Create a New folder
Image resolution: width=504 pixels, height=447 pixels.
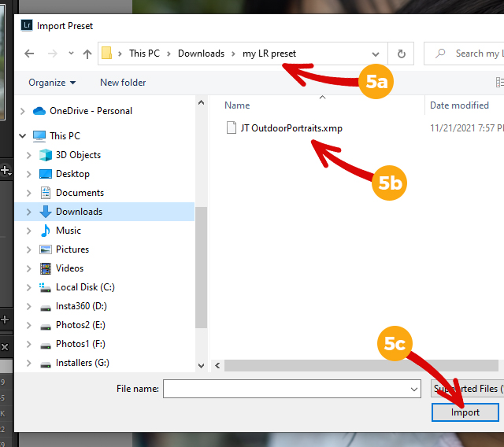(123, 83)
